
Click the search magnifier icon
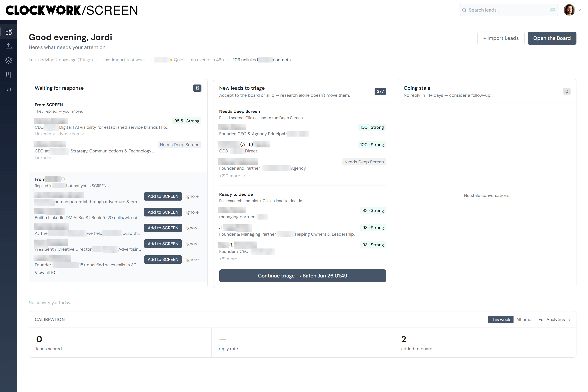pos(464,10)
